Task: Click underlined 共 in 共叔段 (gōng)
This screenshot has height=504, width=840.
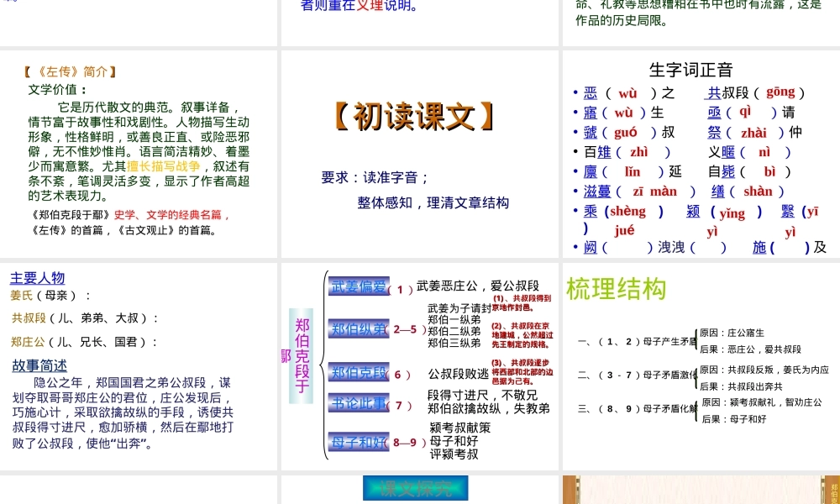Action: point(713,92)
